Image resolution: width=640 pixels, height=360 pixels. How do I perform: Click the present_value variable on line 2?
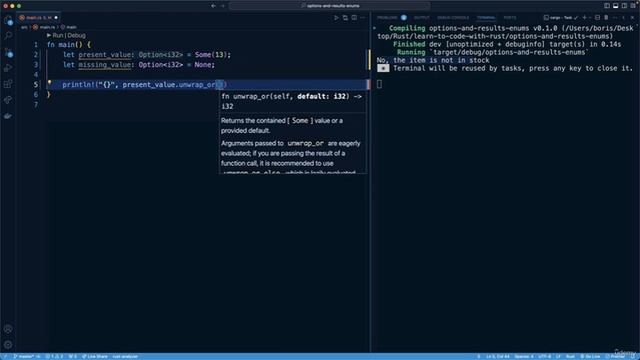click(104, 55)
